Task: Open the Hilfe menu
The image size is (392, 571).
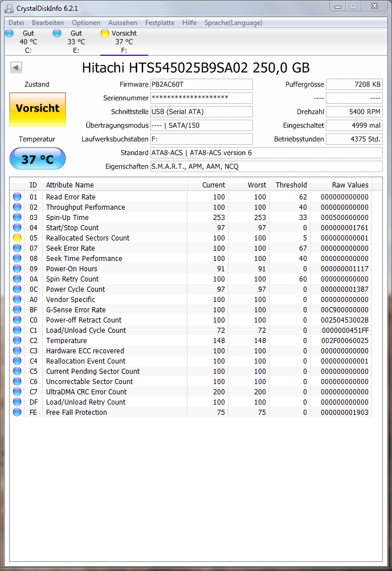Action: tap(189, 23)
